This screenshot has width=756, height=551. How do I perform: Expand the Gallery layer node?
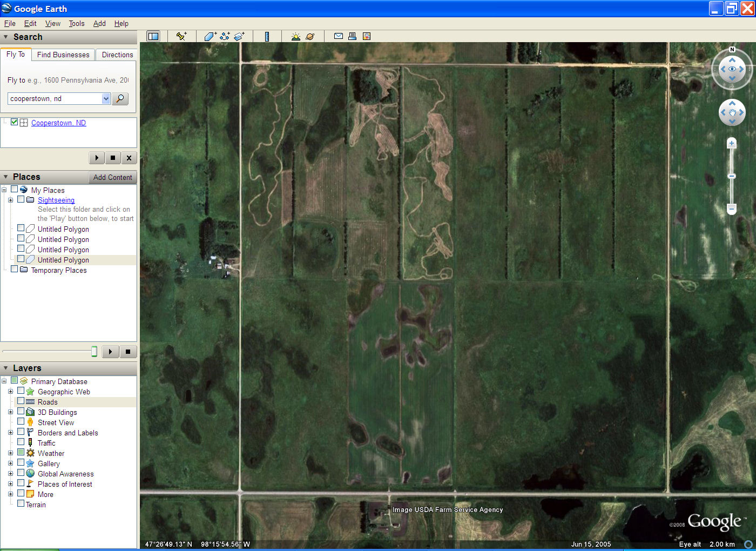point(10,463)
